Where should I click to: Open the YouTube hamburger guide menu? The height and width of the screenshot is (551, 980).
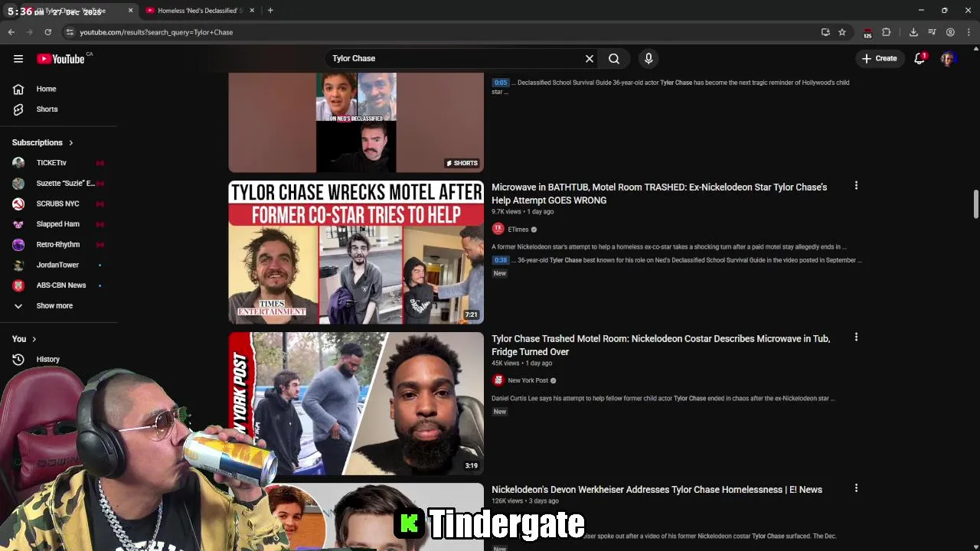18,58
